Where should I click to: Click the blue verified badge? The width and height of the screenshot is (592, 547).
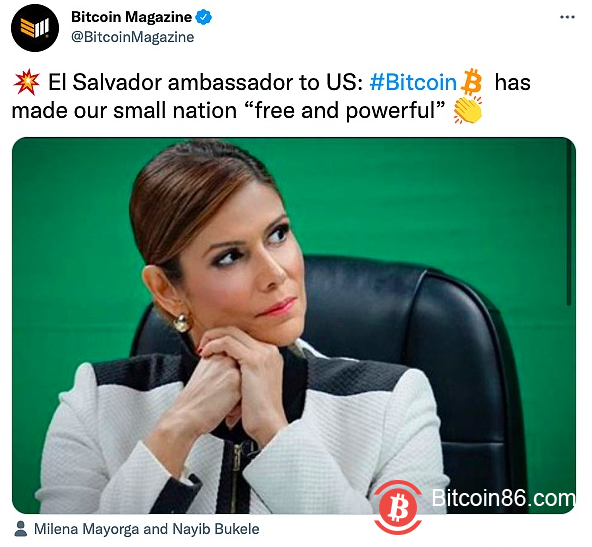(x=204, y=17)
